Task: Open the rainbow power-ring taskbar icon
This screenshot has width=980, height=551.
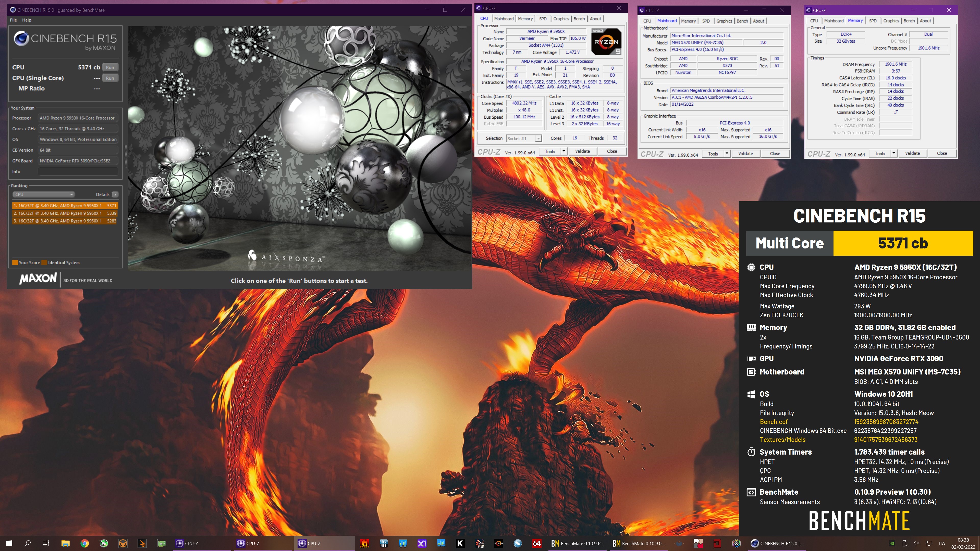Action: (x=737, y=543)
